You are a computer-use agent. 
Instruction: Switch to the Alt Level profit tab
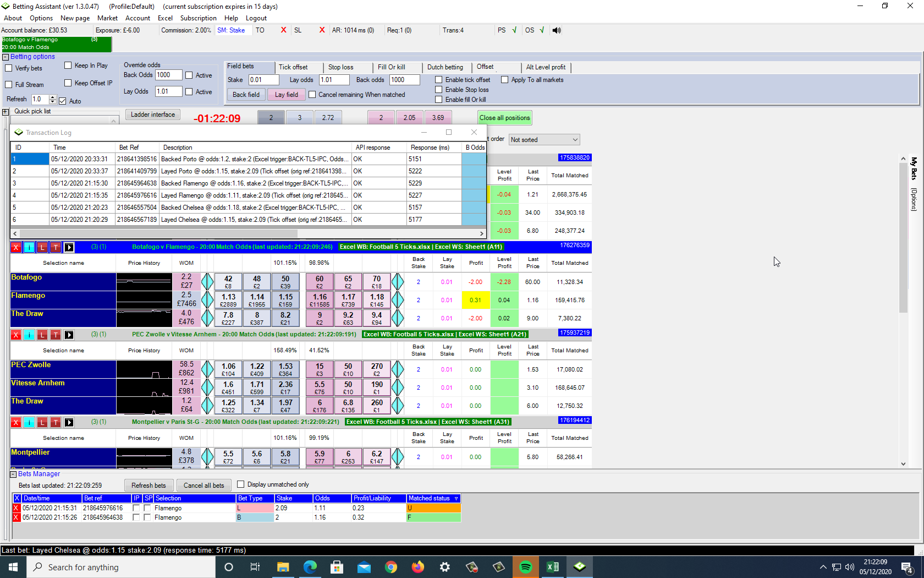pyautogui.click(x=546, y=67)
